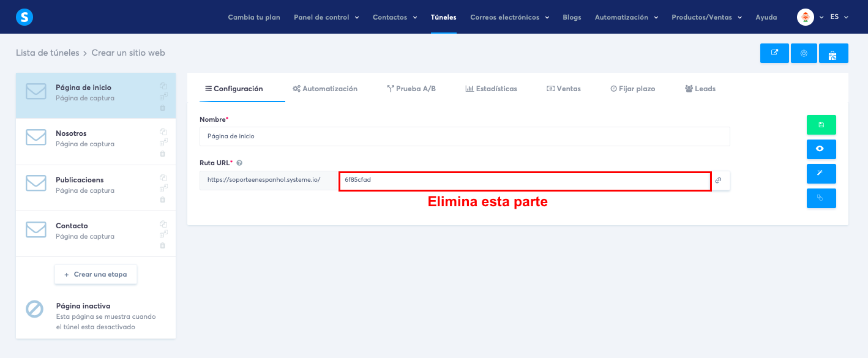
Task: Open the Prueba A/B tab
Action: (x=411, y=89)
